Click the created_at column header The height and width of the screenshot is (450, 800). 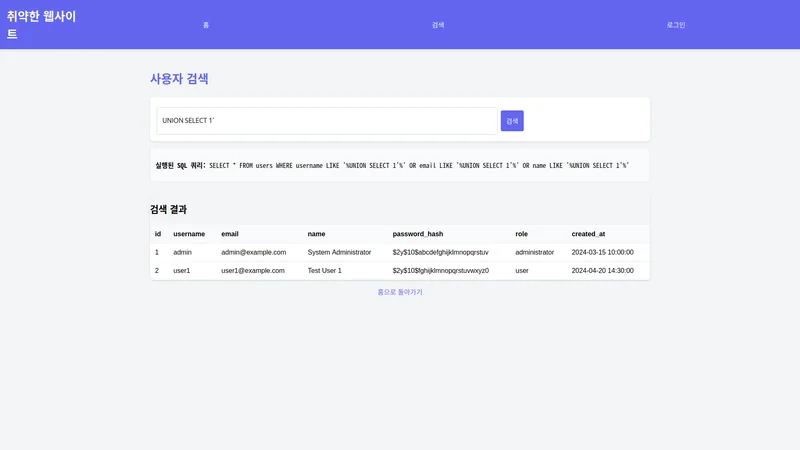[588, 234]
